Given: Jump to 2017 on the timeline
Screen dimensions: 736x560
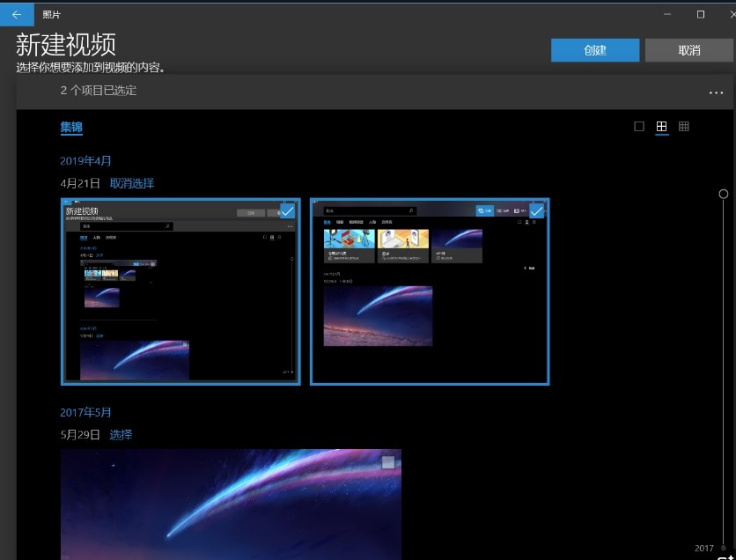Looking at the screenshot, I should click(704, 549).
